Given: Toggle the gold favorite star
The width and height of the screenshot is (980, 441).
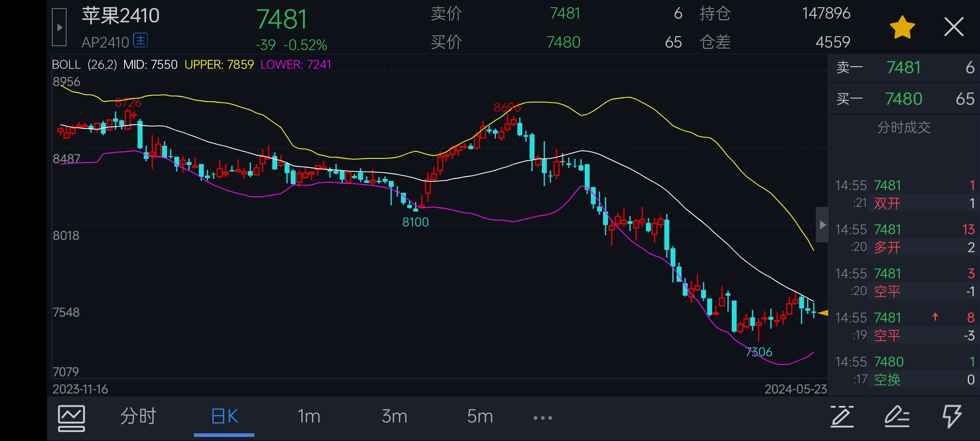Looking at the screenshot, I should coord(902,28).
